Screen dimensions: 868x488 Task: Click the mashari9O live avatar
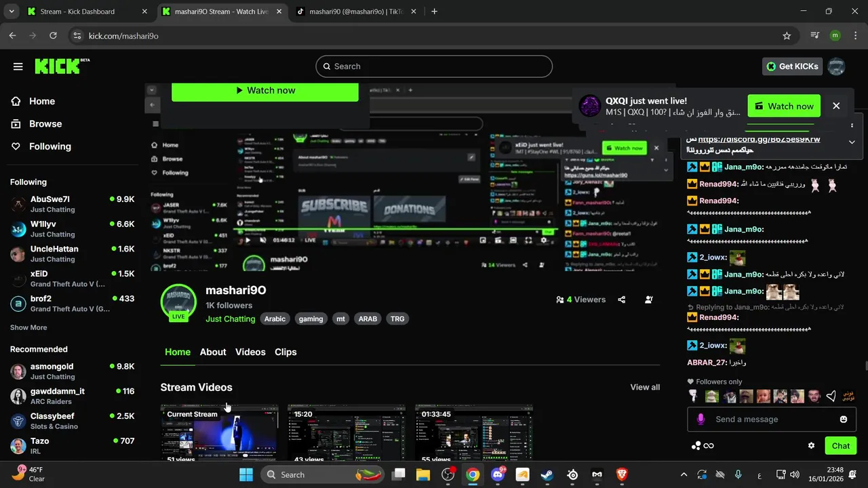point(178,302)
